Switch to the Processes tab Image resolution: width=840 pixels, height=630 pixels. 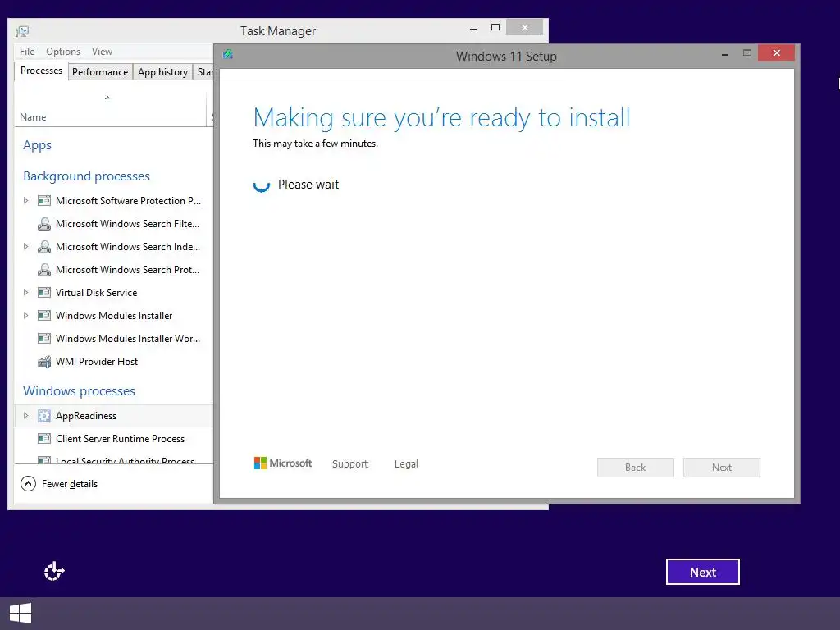(x=41, y=71)
